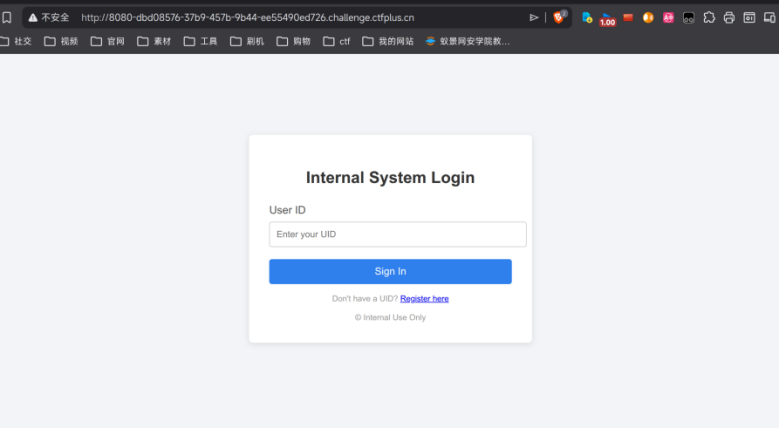Open the Extensions puzzle piece menu
This screenshot has height=429, width=780.
pos(709,17)
